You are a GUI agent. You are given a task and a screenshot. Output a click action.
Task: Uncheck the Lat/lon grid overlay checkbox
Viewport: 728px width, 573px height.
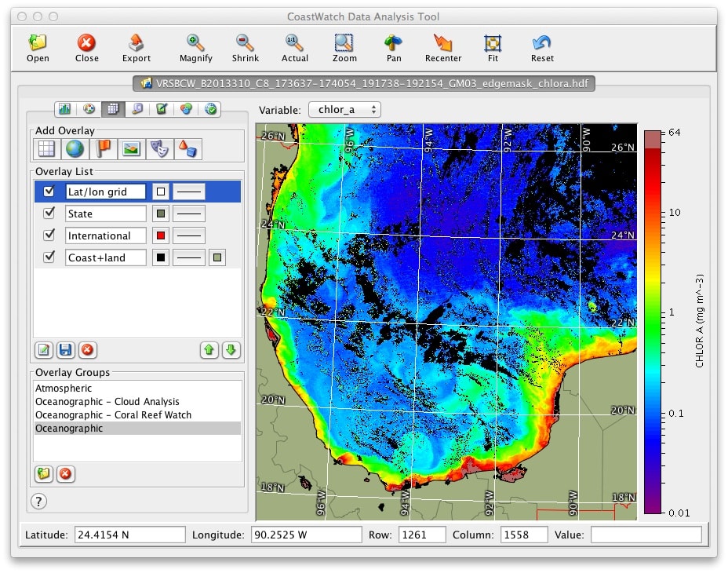tap(49, 192)
